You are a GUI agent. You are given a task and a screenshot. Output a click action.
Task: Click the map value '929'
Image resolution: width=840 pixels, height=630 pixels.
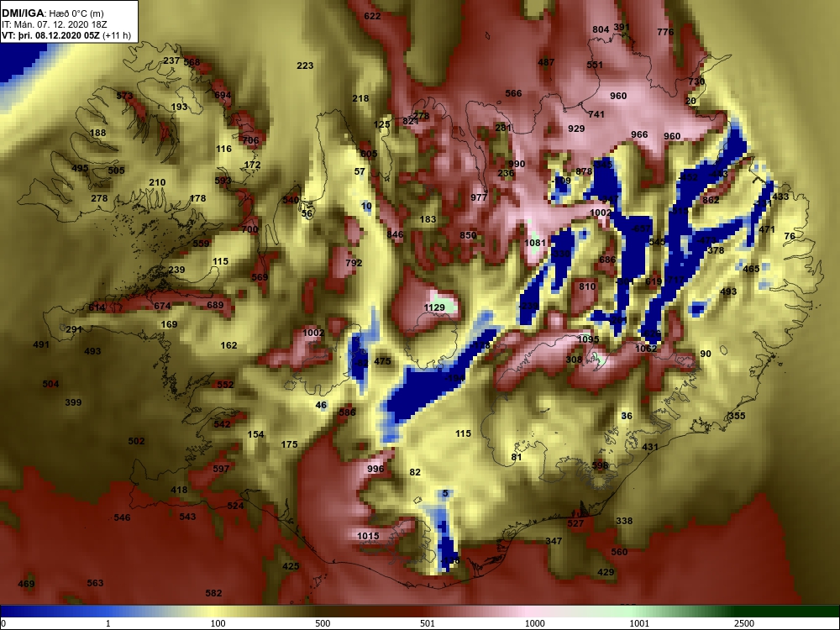(x=576, y=129)
